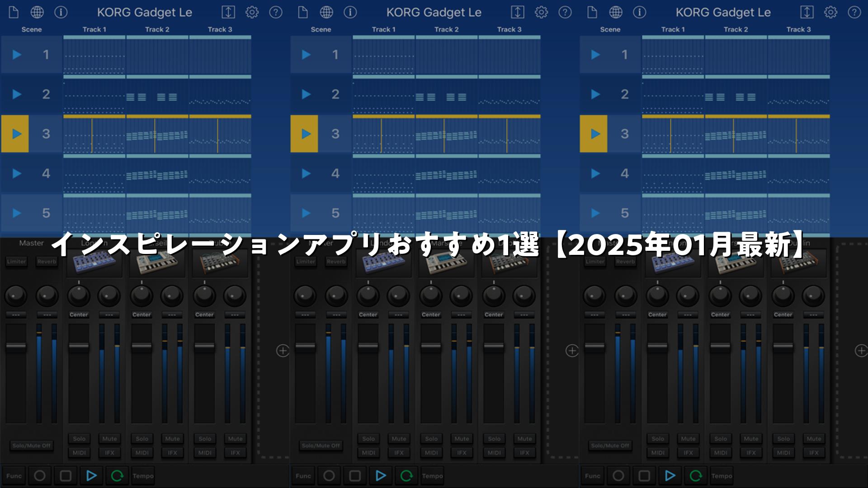Open settings gear in right screenshot
The image size is (868, 488).
(x=830, y=12)
